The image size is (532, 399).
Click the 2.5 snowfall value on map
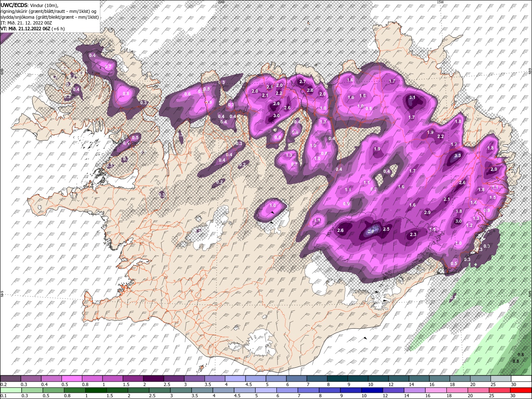tap(386, 229)
